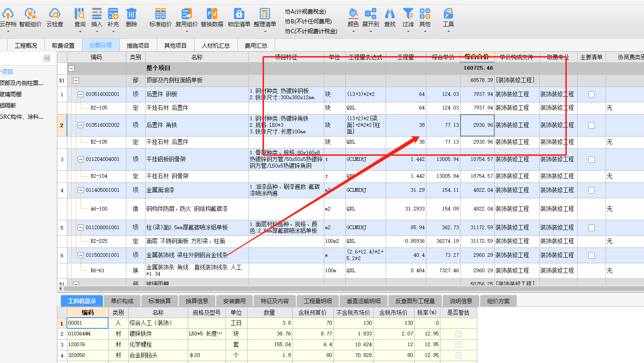
Task: Toggle 主要清单 checkbox for 后置件 角铁
Action: coord(592,125)
